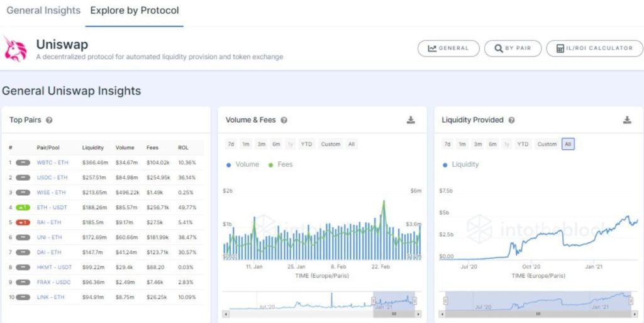
Task: Choose Custom range for Volume & Fees
Action: pyautogui.click(x=331, y=144)
